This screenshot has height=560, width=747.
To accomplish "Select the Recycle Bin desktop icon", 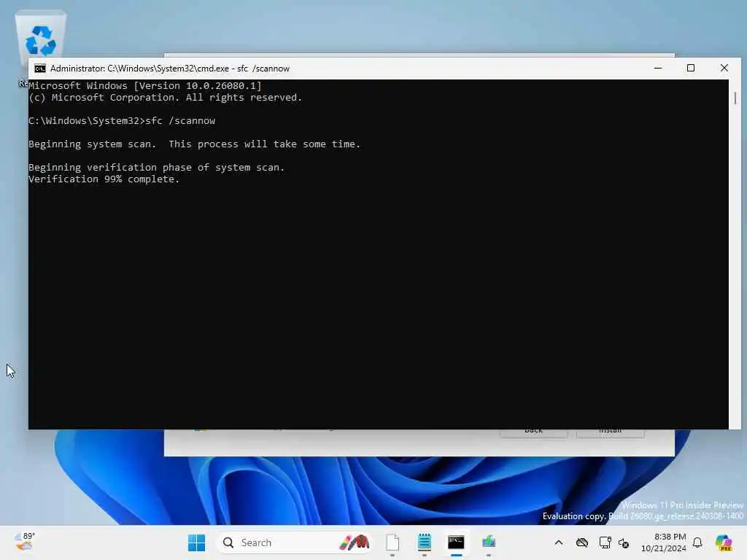I will tap(41, 47).
